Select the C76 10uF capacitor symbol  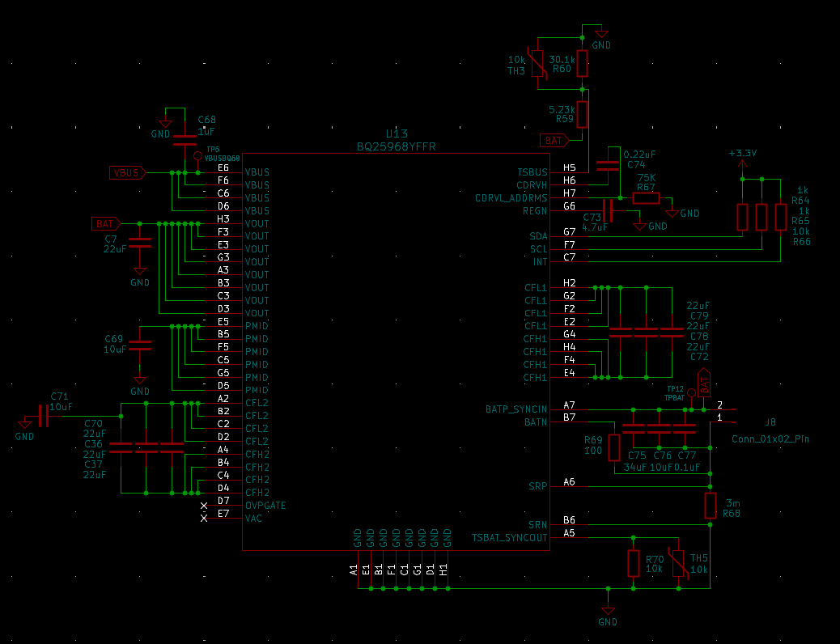pyautogui.click(x=659, y=429)
